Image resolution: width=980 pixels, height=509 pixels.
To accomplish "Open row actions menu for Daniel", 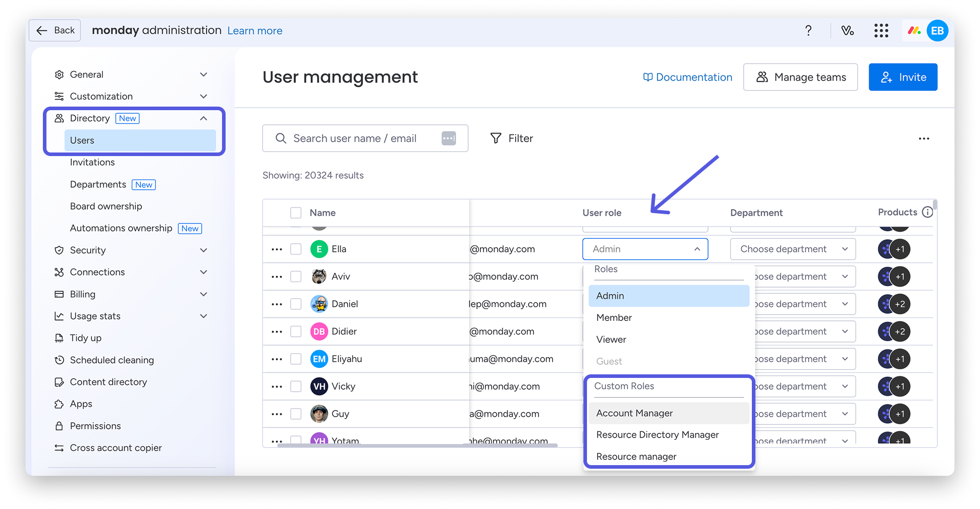I will click(x=277, y=304).
